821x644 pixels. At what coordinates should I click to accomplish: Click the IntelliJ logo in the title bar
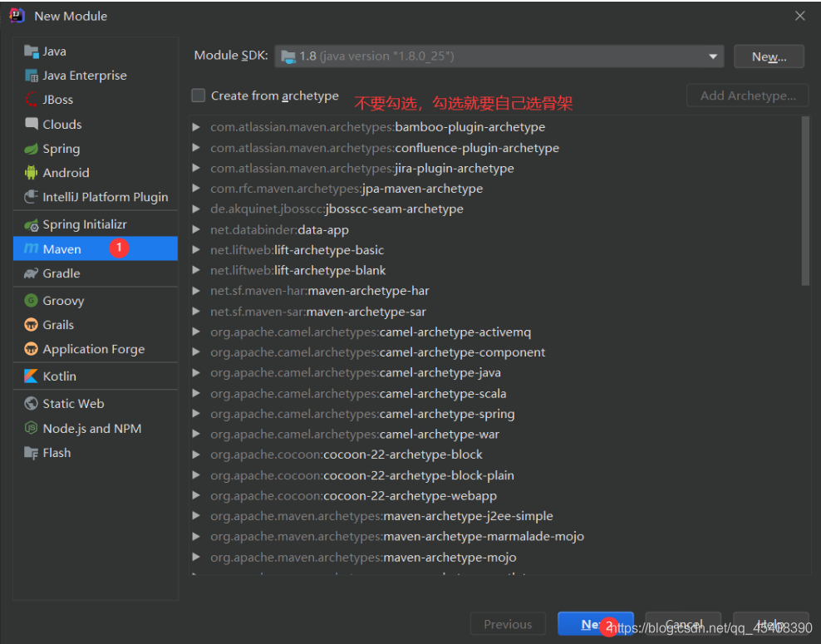click(17, 16)
